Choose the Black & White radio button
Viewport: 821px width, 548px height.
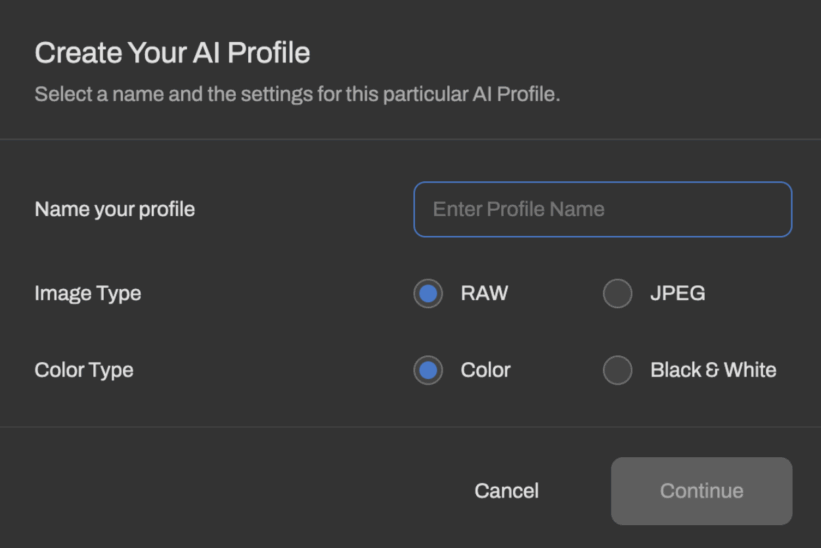617,370
